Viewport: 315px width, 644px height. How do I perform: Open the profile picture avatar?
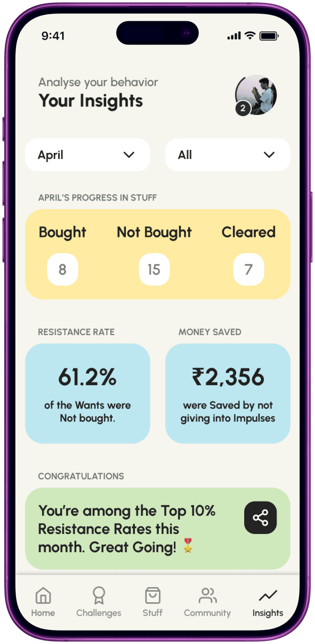click(256, 95)
